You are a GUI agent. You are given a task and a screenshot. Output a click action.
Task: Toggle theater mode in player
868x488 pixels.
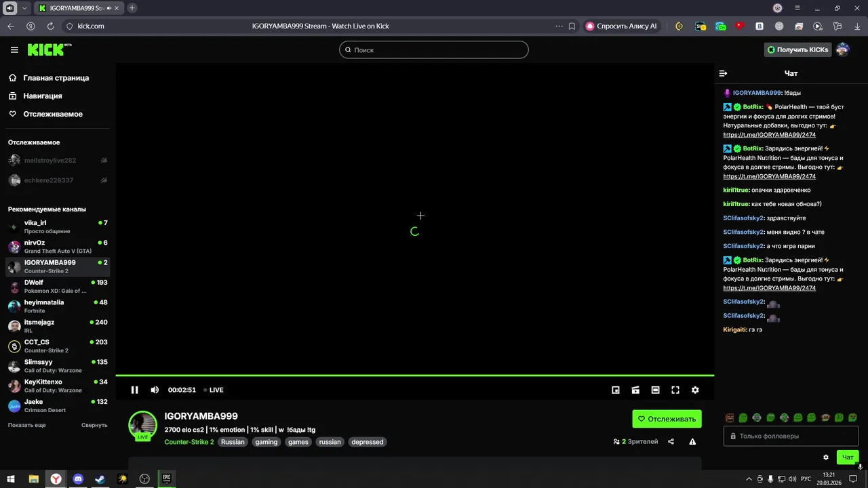click(x=655, y=390)
